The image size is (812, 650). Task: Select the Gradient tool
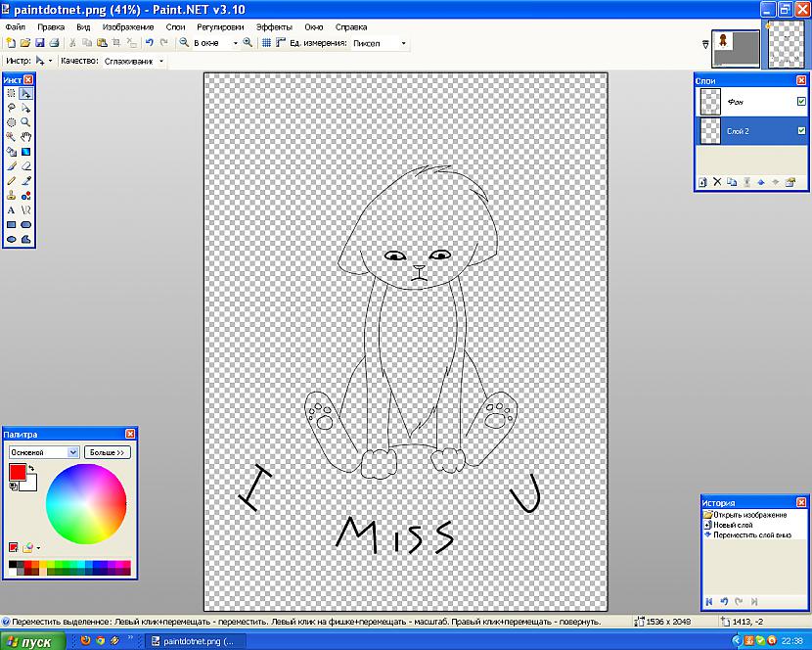pos(25,152)
